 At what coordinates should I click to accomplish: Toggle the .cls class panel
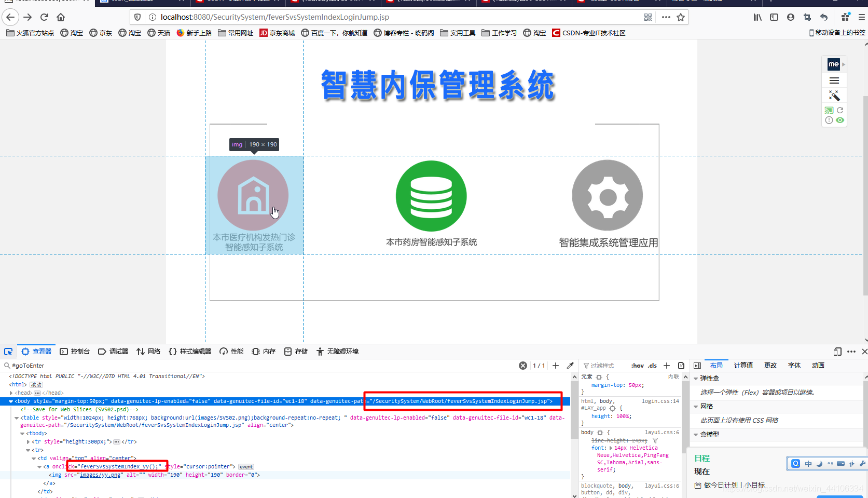click(x=653, y=366)
